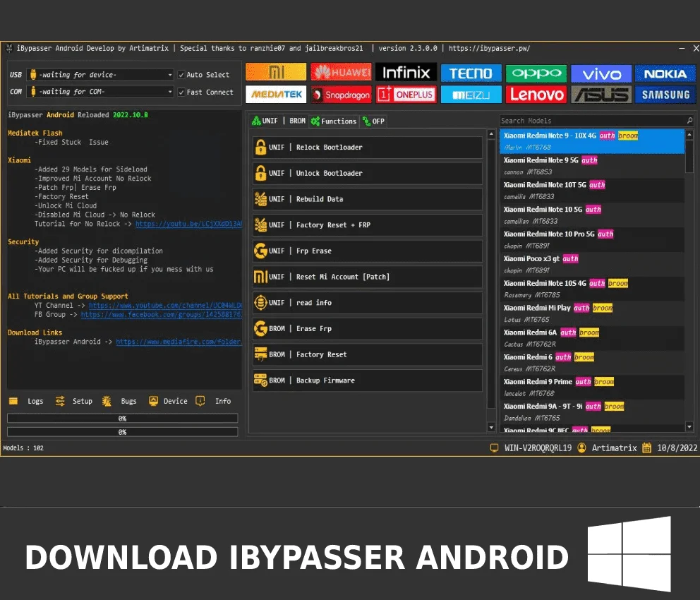The width and height of the screenshot is (700, 600).
Task: Open Info via the info icon
Action: coord(200,401)
